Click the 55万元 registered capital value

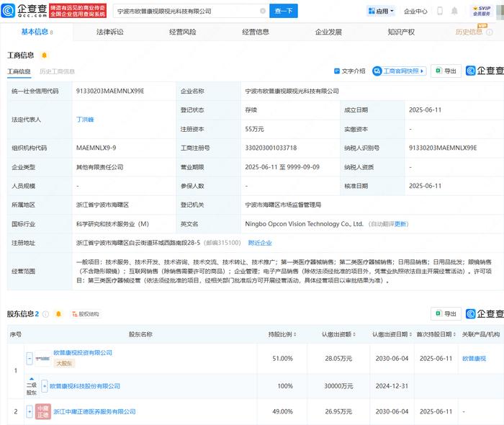click(x=254, y=129)
